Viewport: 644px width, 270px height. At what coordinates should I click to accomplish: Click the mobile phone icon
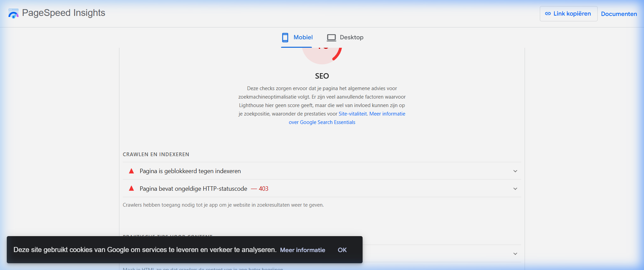tap(285, 37)
